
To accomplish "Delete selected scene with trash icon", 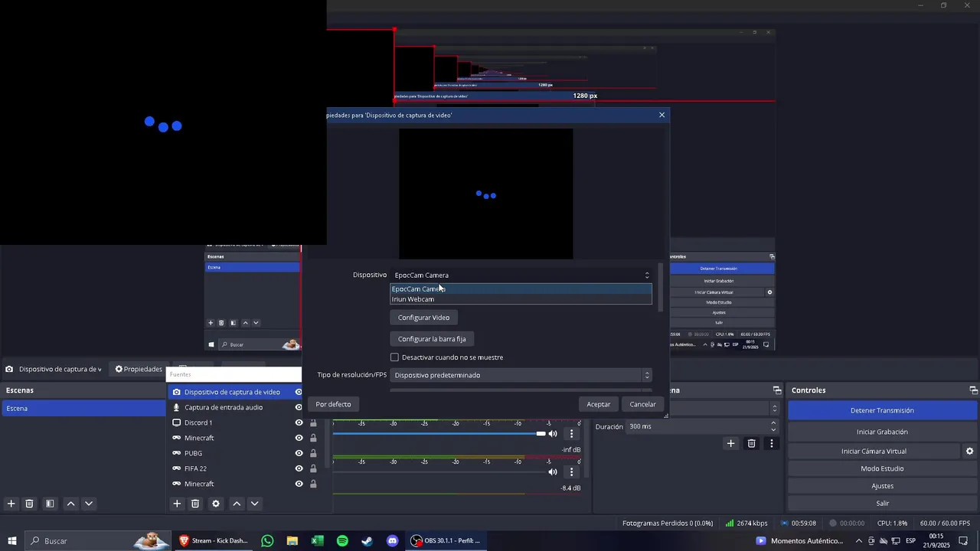I will coord(29,504).
